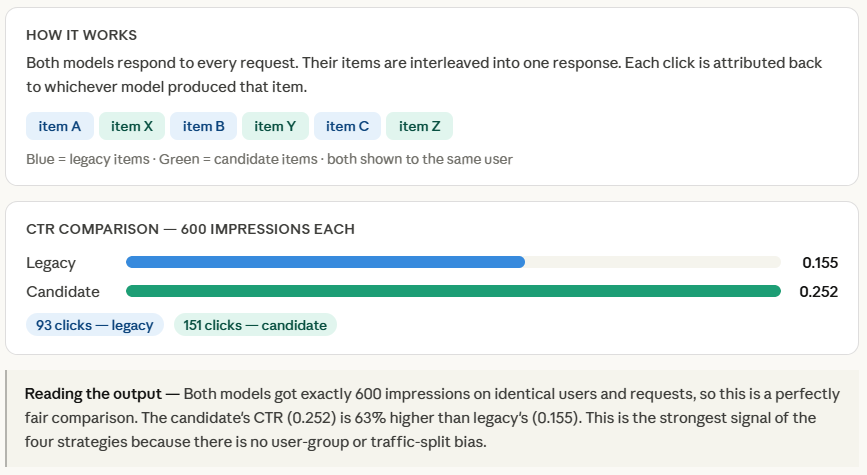The width and height of the screenshot is (867, 475).
Task: Click the green Candidate CTR bar
Action: click(453, 291)
